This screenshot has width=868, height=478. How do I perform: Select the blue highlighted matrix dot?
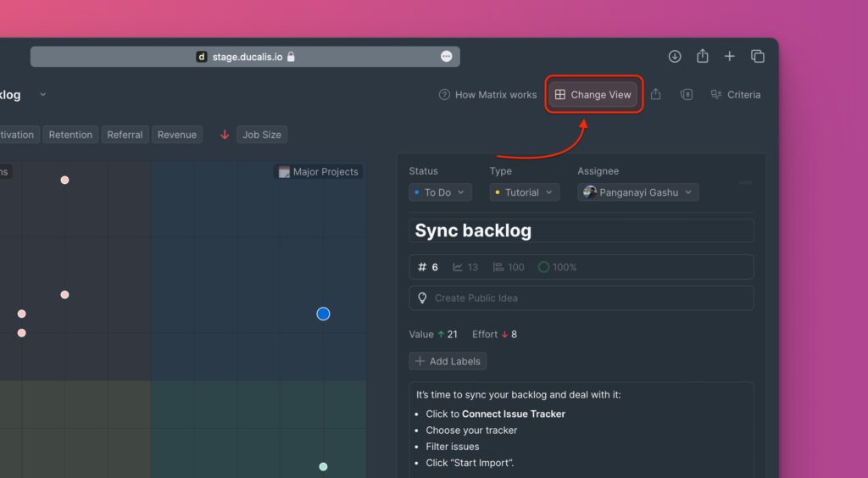coord(323,314)
